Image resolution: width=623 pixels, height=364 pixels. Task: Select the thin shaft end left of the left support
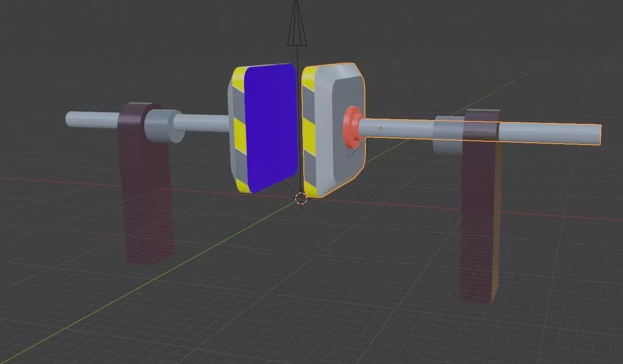click(x=92, y=120)
